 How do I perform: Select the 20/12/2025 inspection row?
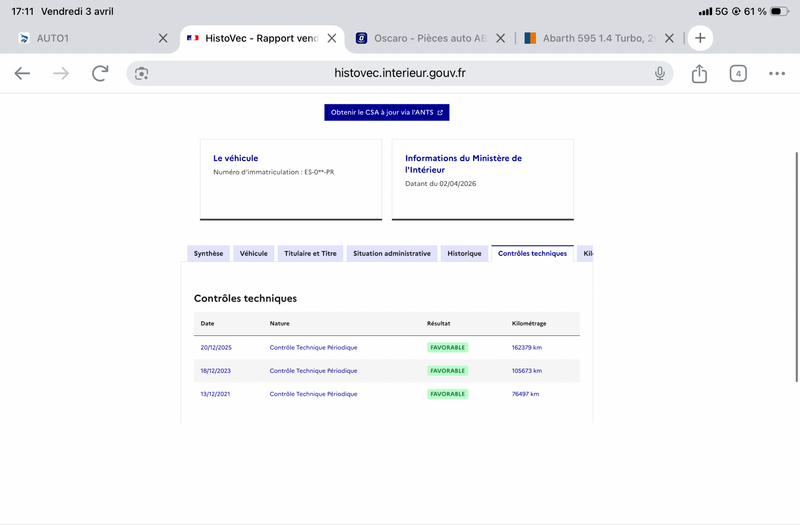(x=386, y=347)
